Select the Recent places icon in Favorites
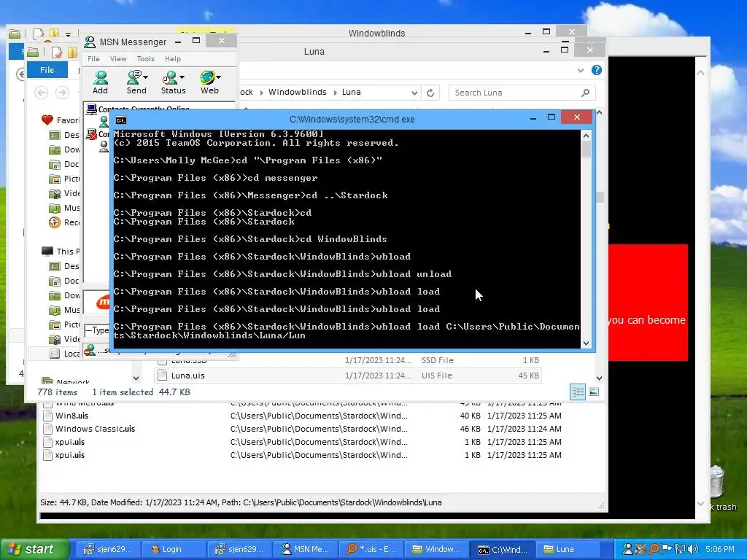Screen dimensions: 747x560 pyautogui.click(x=55, y=222)
